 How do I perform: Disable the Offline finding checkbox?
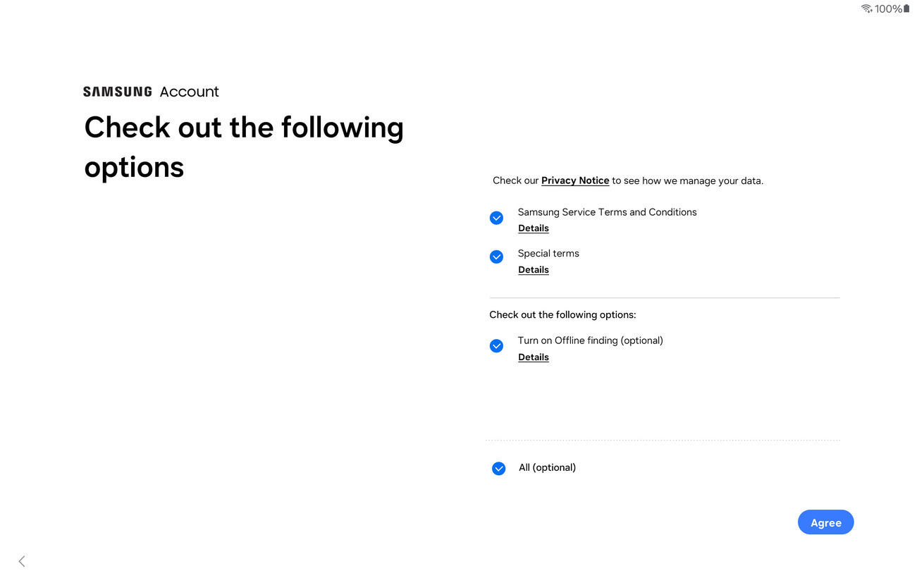[x=496, y=346]
